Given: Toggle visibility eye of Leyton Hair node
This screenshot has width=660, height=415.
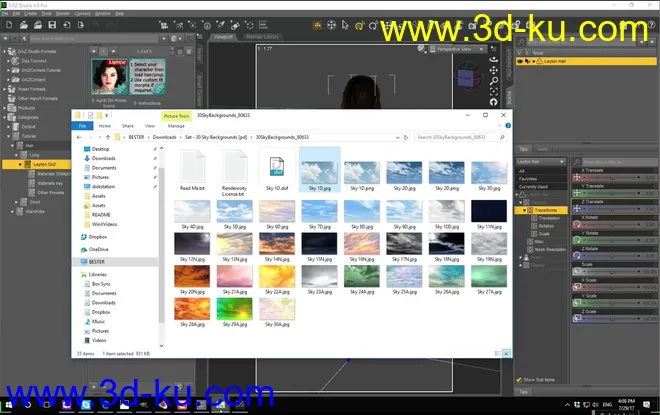Looking at the screenshot, I should coord(520,62).
